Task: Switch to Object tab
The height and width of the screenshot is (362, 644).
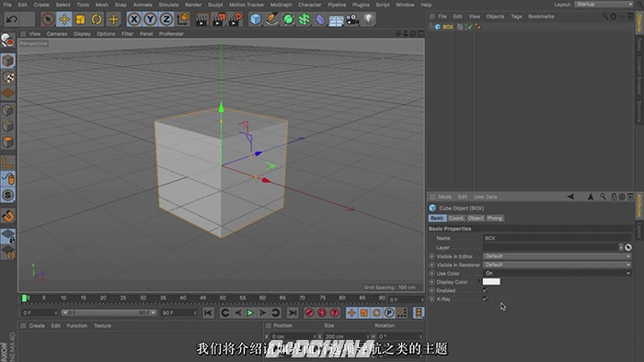Action: coord(476,218)
